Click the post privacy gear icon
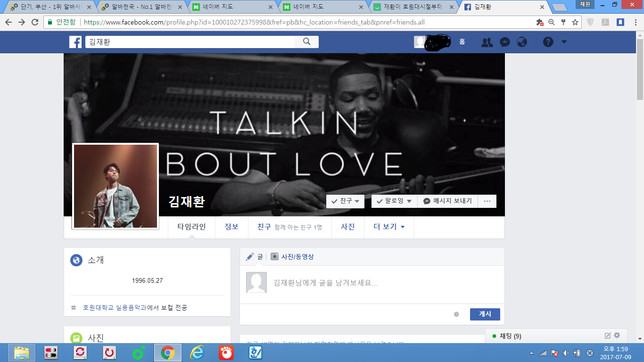Image resolution: width=644 pixels, height=362 pixels. click(456, 314)
